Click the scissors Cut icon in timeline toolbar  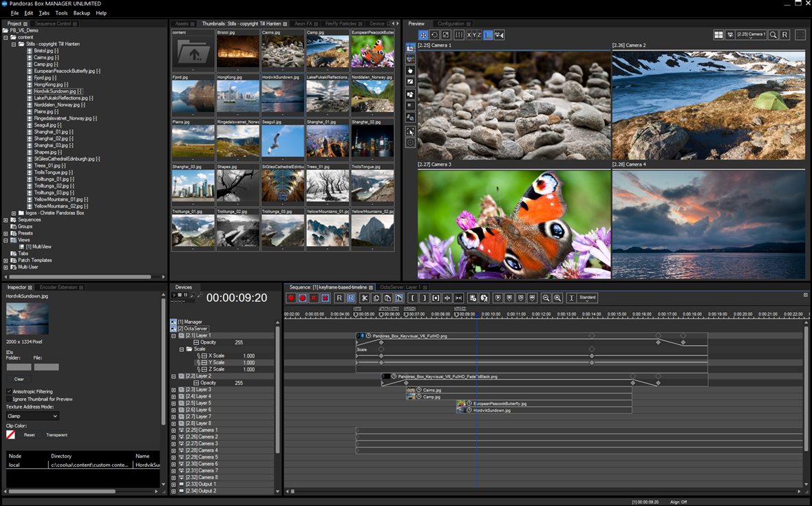point(365,298)
